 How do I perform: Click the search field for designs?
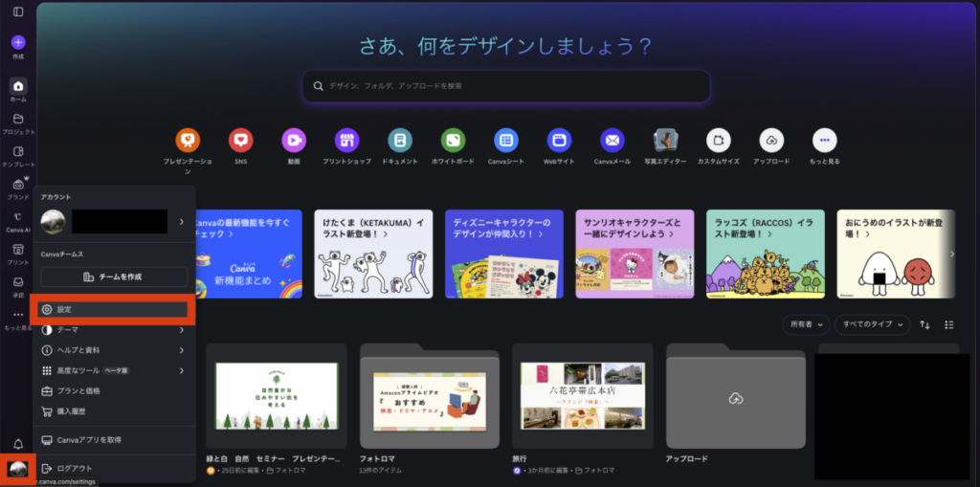point(506,86)
